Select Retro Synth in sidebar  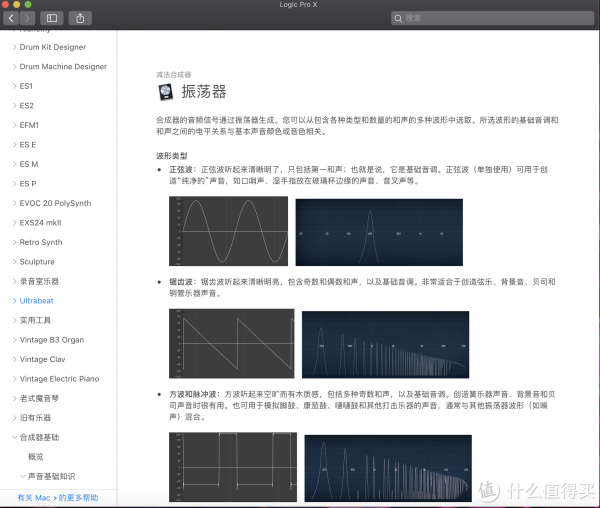pos(41,242)
